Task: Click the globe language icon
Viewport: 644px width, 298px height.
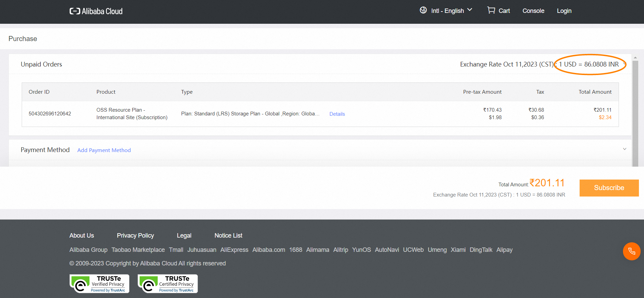Action: pyautogui.click(x=423, y=10)
